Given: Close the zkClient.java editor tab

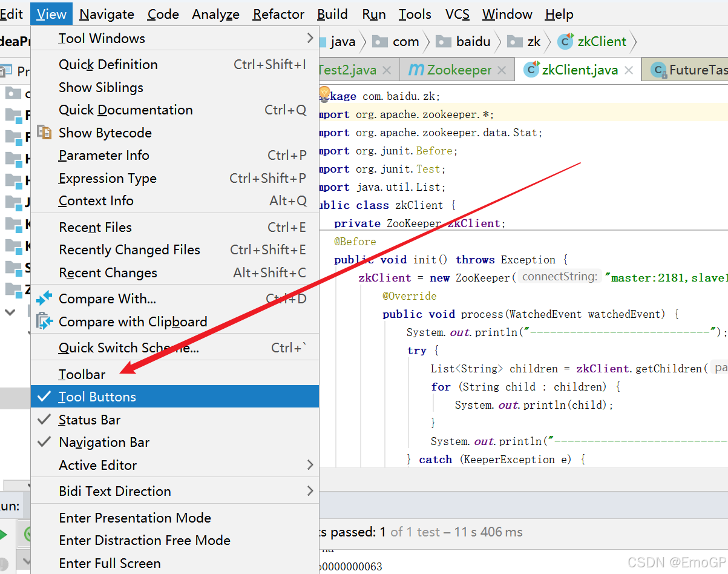Looking at the screenshot, I should coord(629,70).
